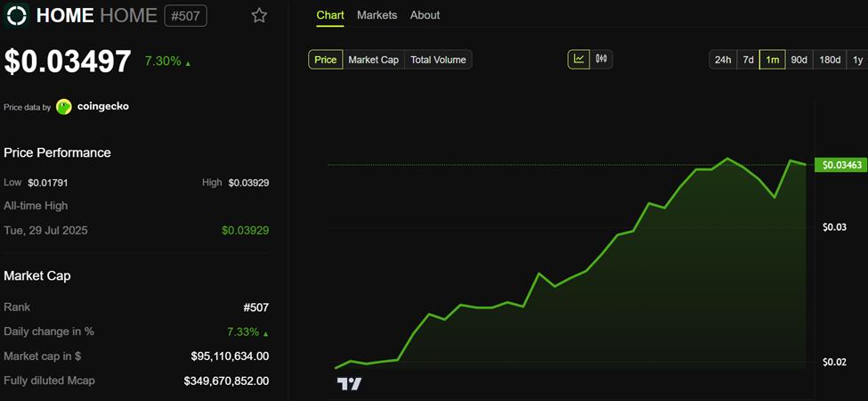Click the TradingView logo on chart
The image size is (868, 401).
[349, 383]
